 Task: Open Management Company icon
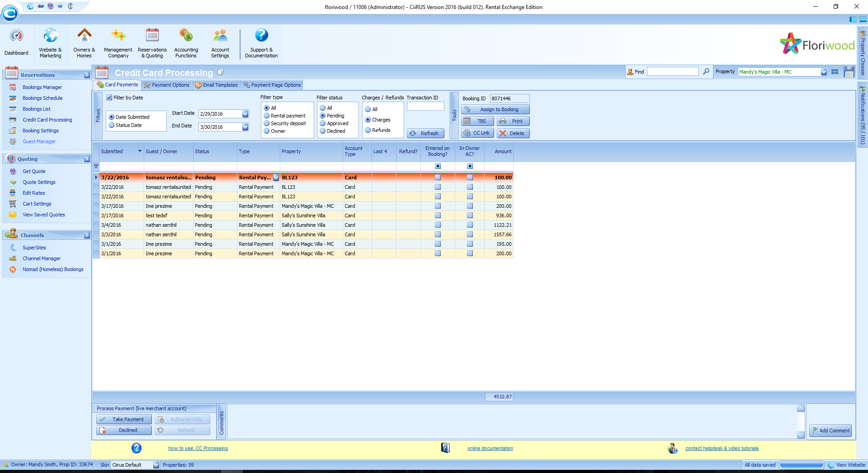point(118,36)
